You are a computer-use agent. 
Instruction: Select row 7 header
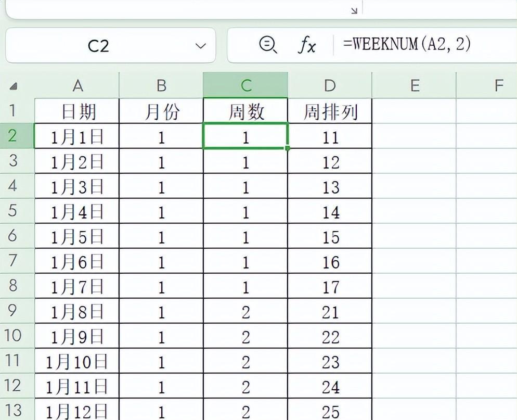coord(17,261)
